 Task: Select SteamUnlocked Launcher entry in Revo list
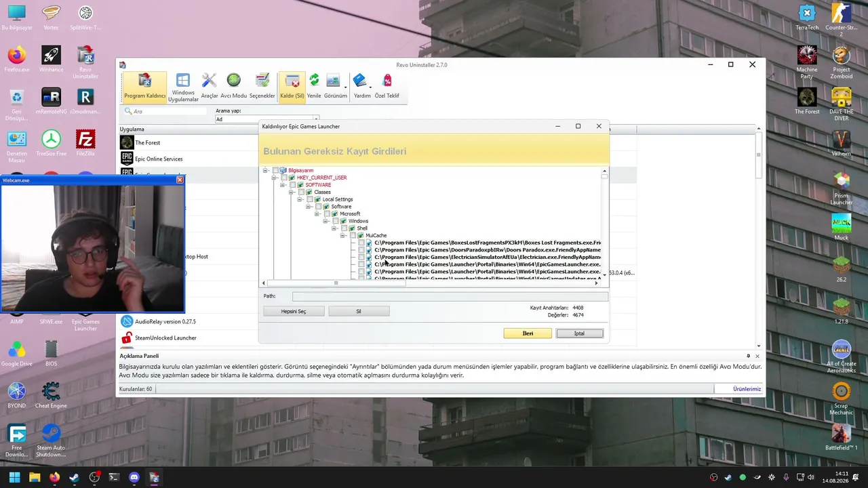(189, 338)
